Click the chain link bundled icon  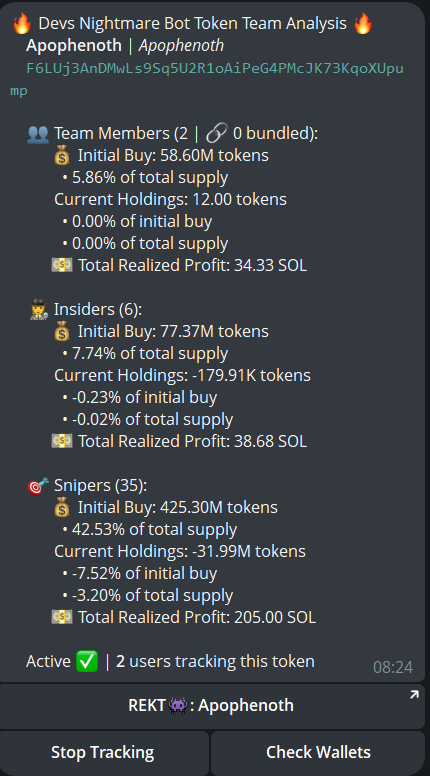(216, 133)
